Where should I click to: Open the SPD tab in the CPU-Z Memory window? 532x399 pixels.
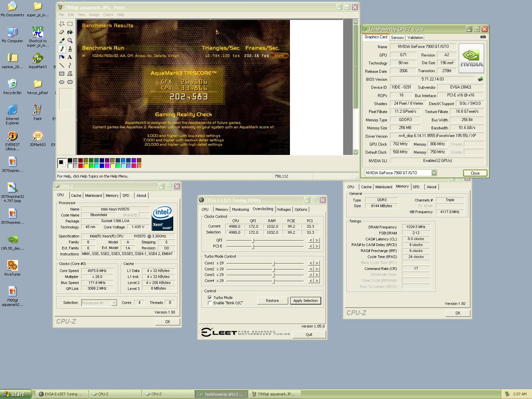click(x=416, y=187)
